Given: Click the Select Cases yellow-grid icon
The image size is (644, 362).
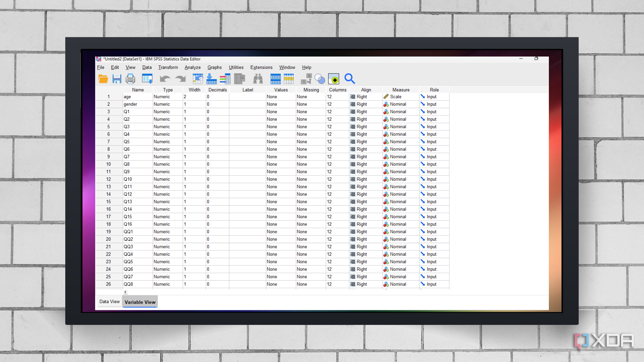Looking at the screenshot, I should [x=289, y=79].
